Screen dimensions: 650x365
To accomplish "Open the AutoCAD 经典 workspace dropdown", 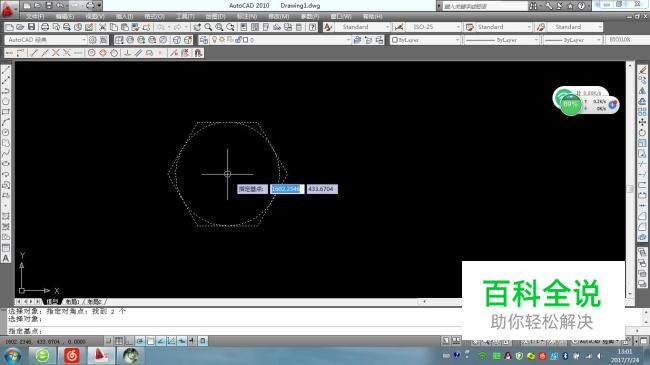I will 46,40.
